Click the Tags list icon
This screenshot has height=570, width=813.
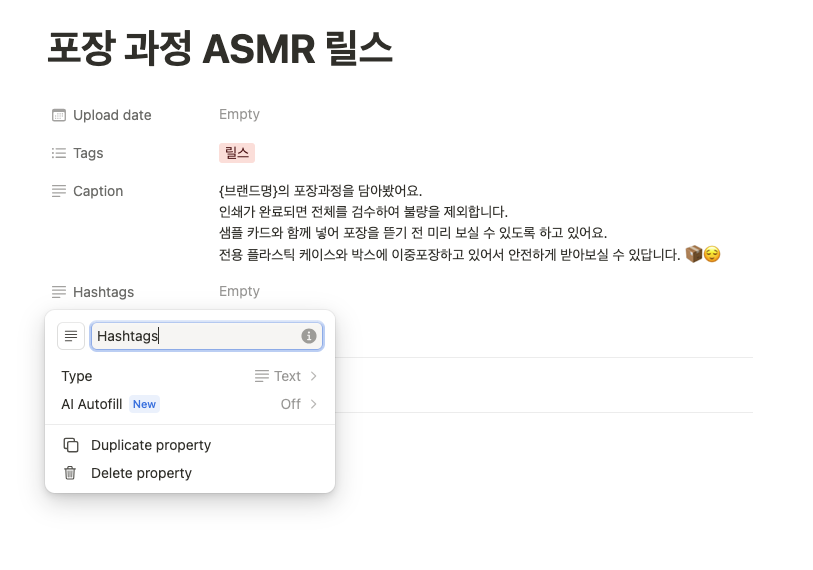59,153
